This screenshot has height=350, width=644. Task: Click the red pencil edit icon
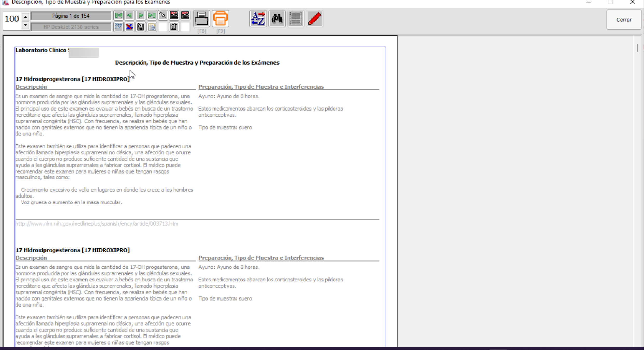pyautogui.click(x=315, y=19)
